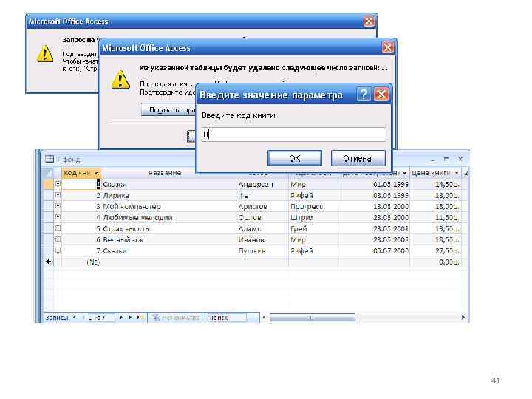Expand the subdatasheet for the Андерсен row

click(x=58, y=184)
